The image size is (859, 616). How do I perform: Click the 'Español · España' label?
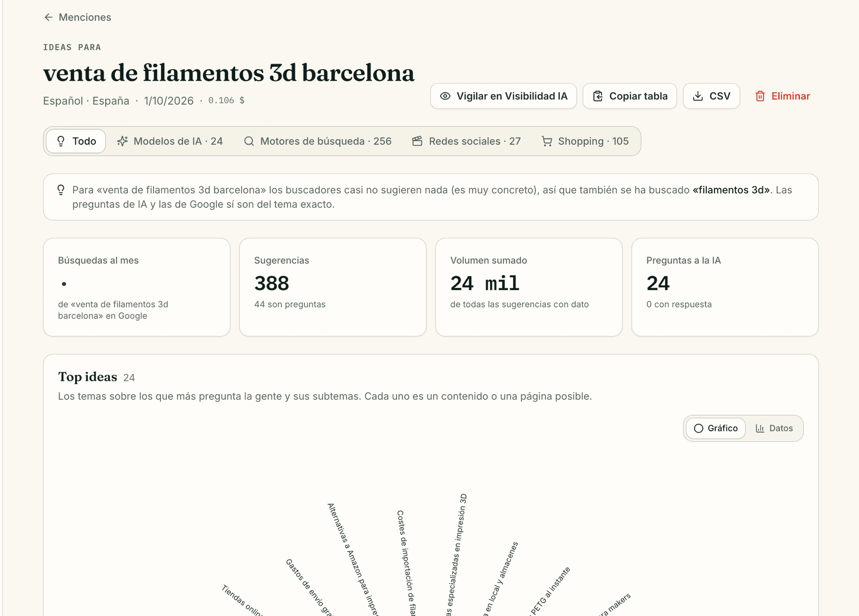click(86, 100)
